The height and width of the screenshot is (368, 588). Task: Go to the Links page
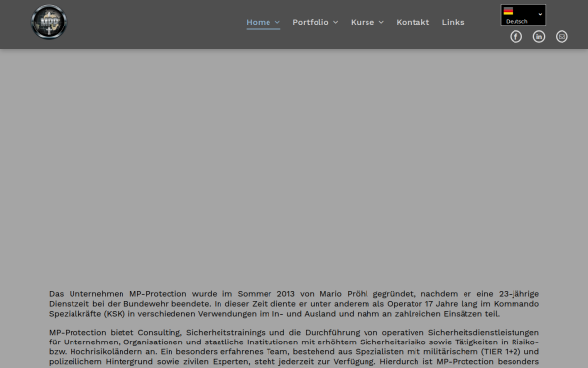[x=453, y=22]
